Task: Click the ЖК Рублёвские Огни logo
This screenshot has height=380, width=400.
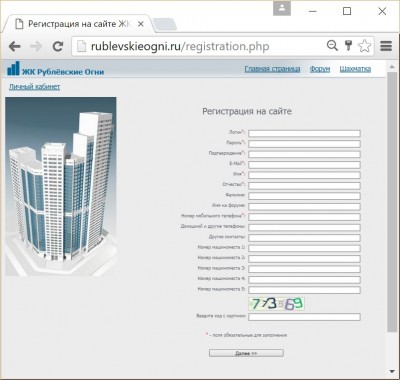Action: point(55,69)
